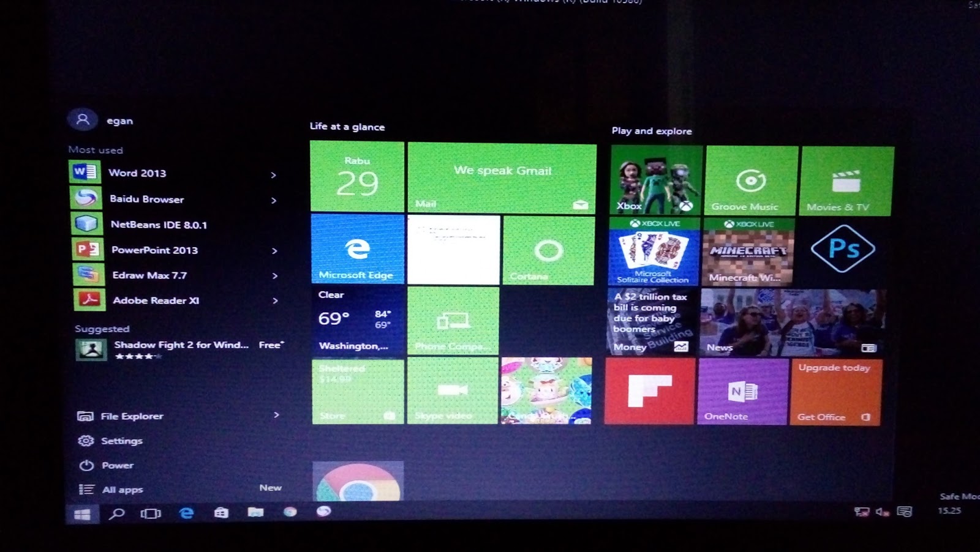Image resolution: width=980 pixels, height=552 pixels.
Task: Open taskbar Search magnifier
Action: point(116,514)
